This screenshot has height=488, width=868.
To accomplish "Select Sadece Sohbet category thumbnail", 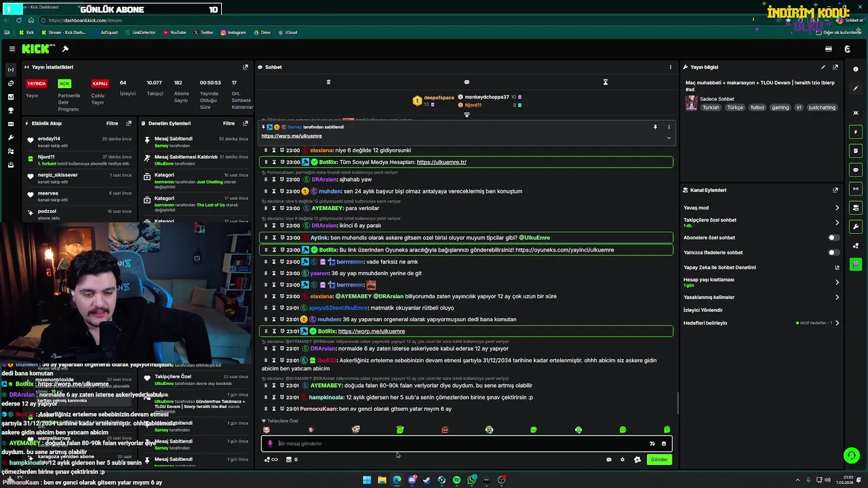I will (x=691, y=103).
